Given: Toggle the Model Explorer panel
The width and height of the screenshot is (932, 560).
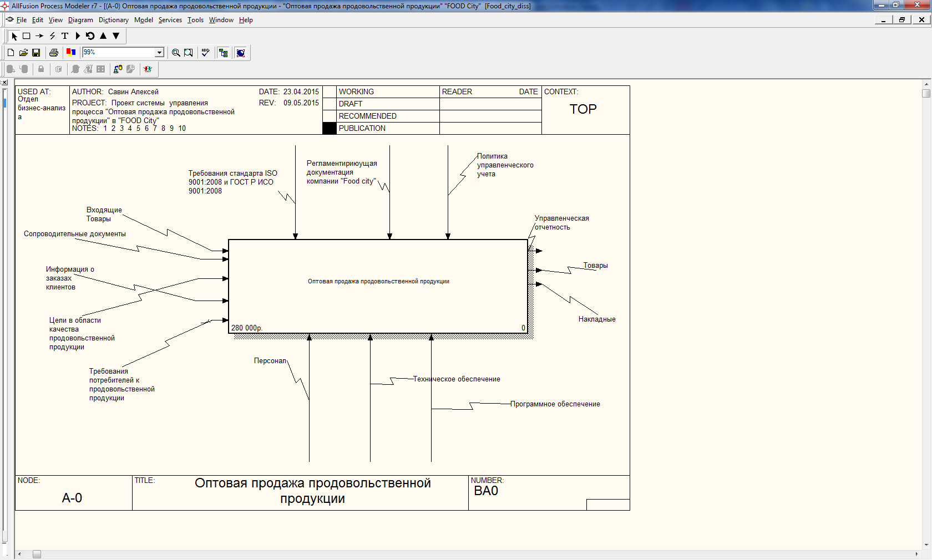Looking at the screenshot, I should click(224, 53).
